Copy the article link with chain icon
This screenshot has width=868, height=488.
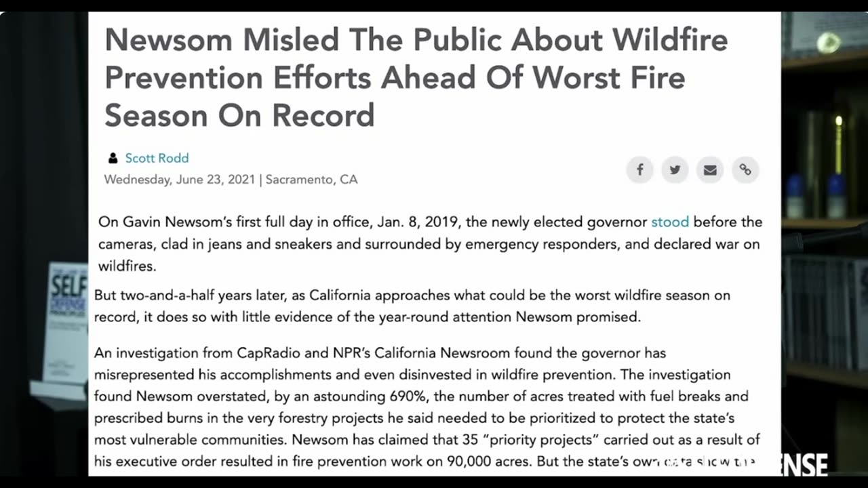pos(745,169)
